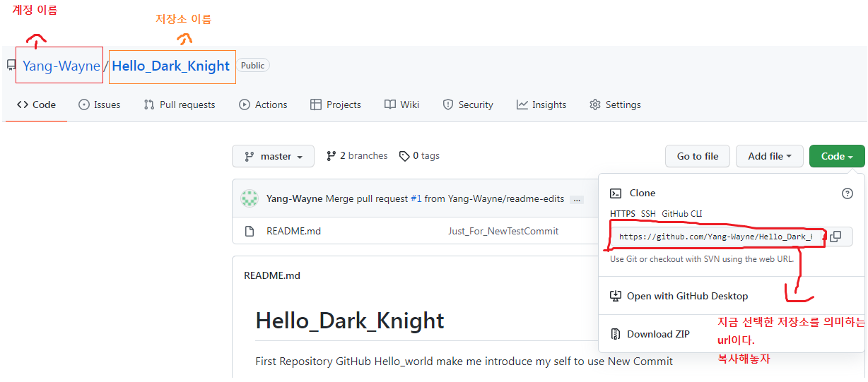
Task: Click the 'First Repository GitHub Hello_world' description text
Action: point(464,361)
